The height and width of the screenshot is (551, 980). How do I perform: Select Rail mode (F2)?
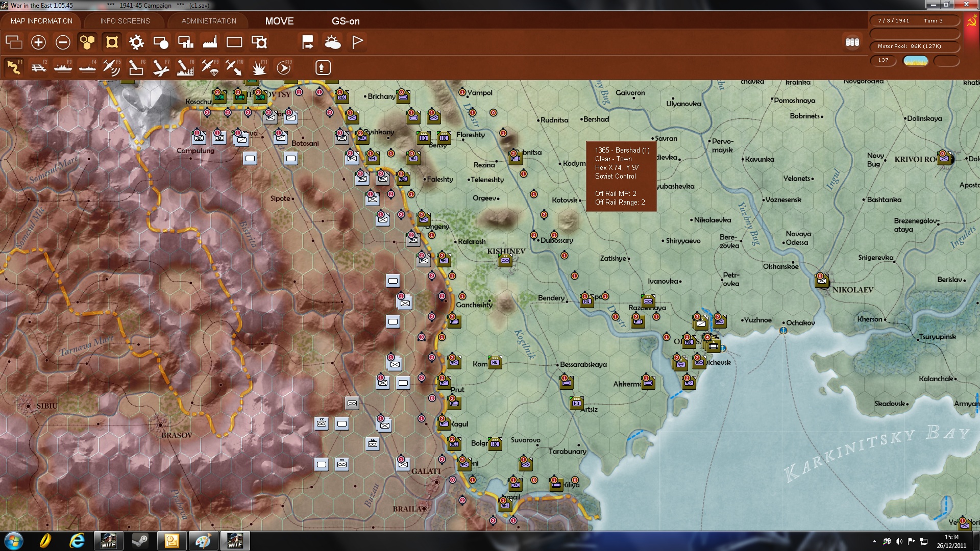(38, 67)
